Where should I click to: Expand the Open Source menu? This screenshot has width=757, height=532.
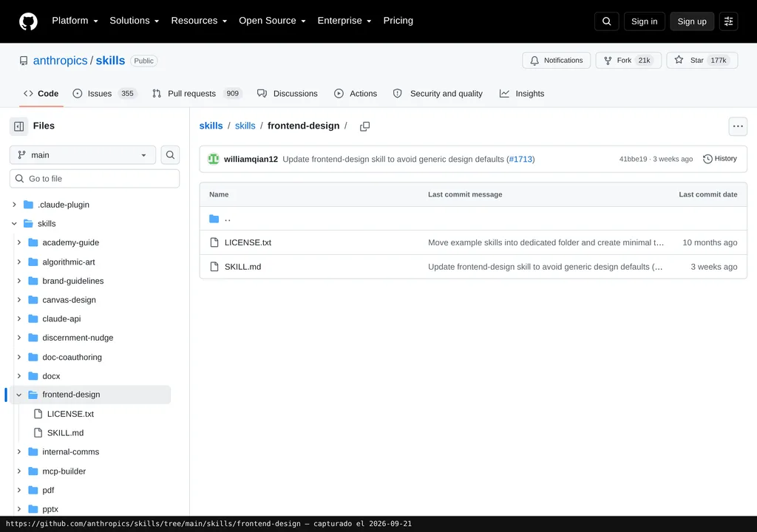pos(272,21)
